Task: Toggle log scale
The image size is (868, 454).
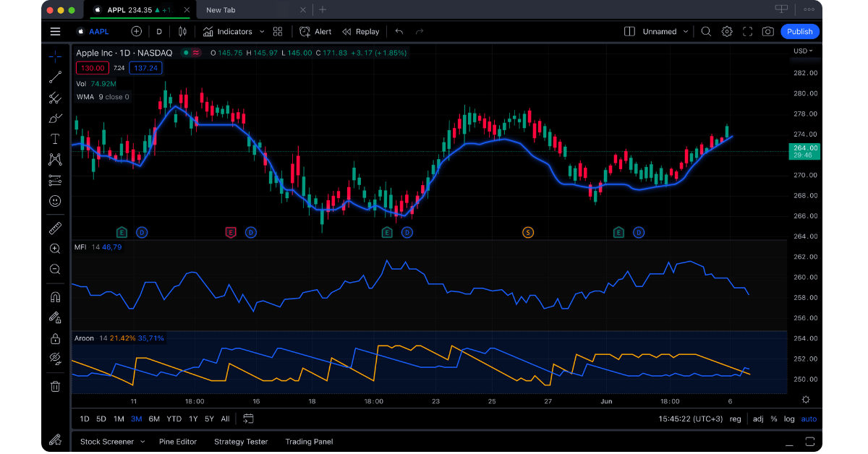Action: pyautogui.click(x=788, y=419)
